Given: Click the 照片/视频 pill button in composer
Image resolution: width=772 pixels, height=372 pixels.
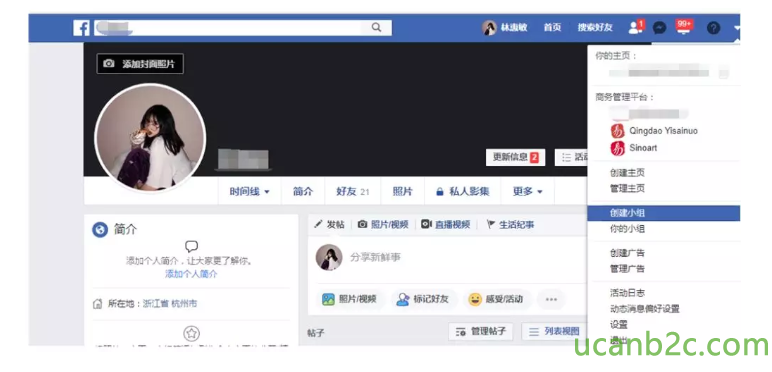Looking at the screenshot, I should [x=349, y=299].
